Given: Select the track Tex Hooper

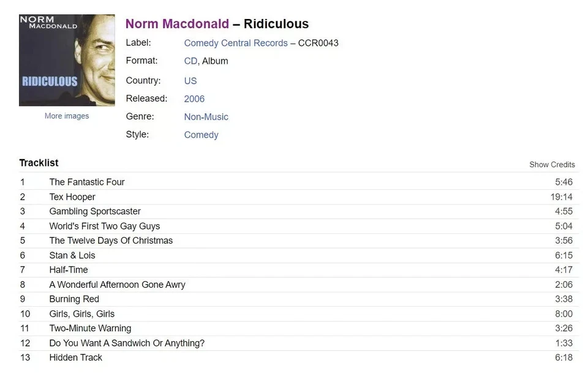Looking at the screenshot, I should (x=72, y=197).
